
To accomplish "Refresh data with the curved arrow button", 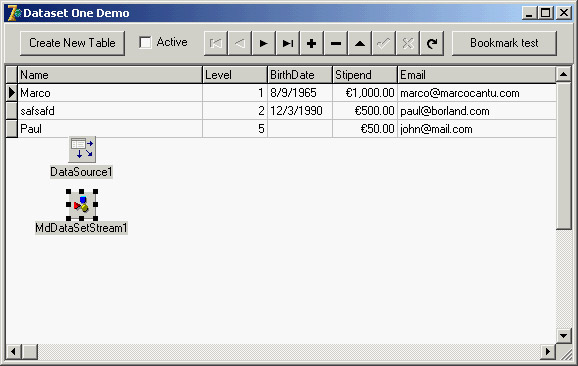I will coord(432,43).
